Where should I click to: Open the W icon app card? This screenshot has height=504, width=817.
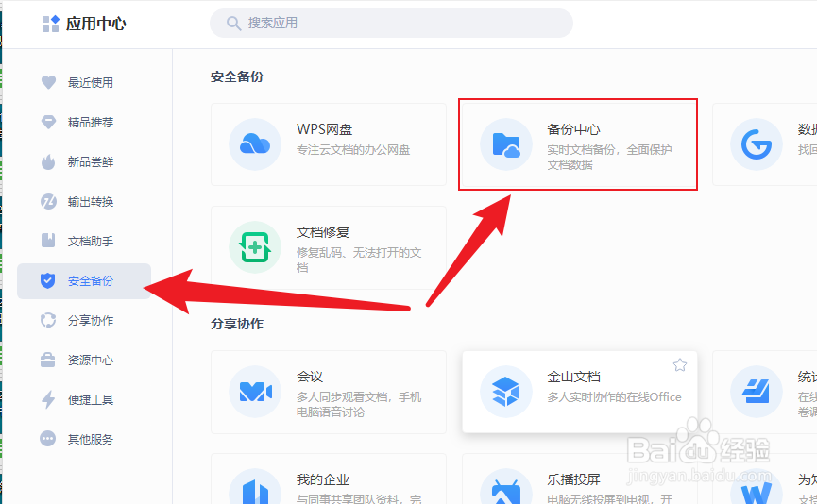(x=756, y=487)
